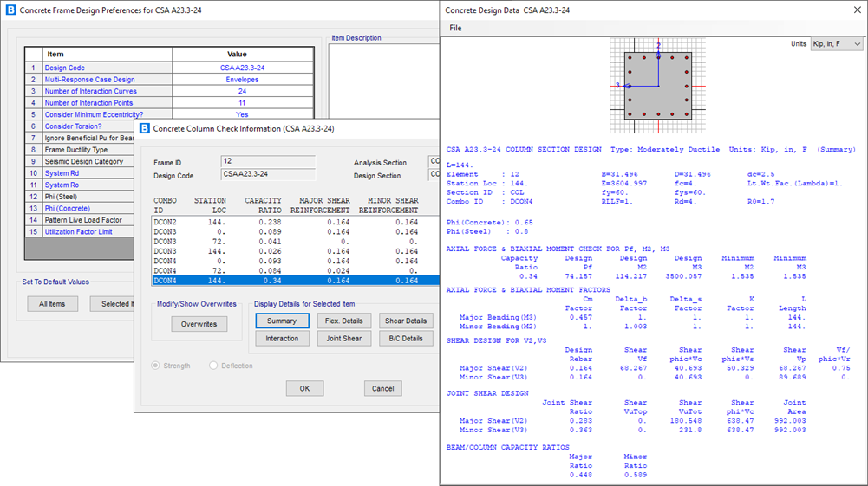
Task: Click the column section diagram
Action: coord(657,86)
